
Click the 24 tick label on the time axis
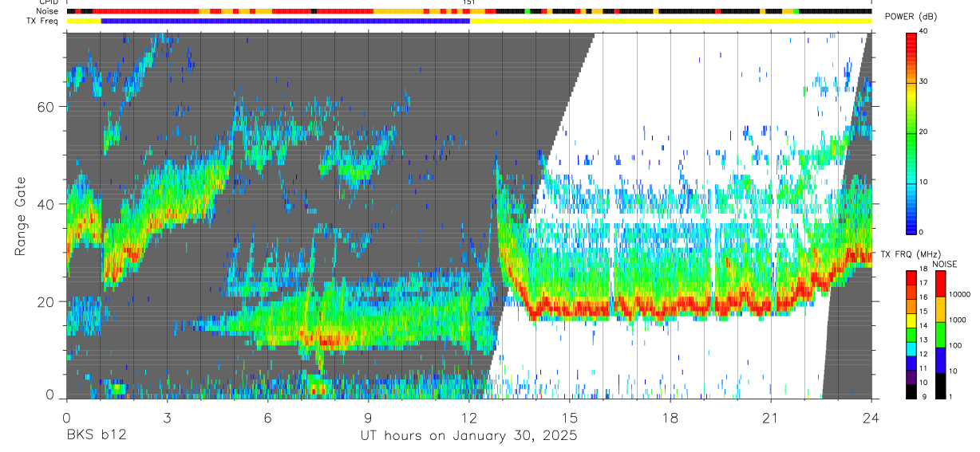click(x=871, y=417)
